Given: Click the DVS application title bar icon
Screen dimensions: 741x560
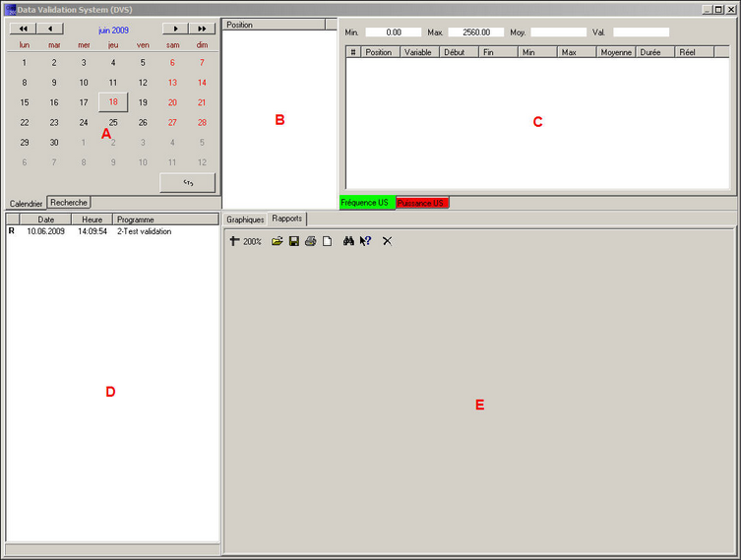Looking at the screenshot, I should [11, 10].
